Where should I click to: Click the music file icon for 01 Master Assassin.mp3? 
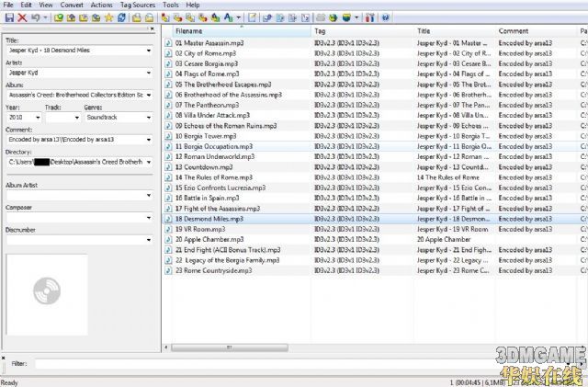click(x=168, y=43)
